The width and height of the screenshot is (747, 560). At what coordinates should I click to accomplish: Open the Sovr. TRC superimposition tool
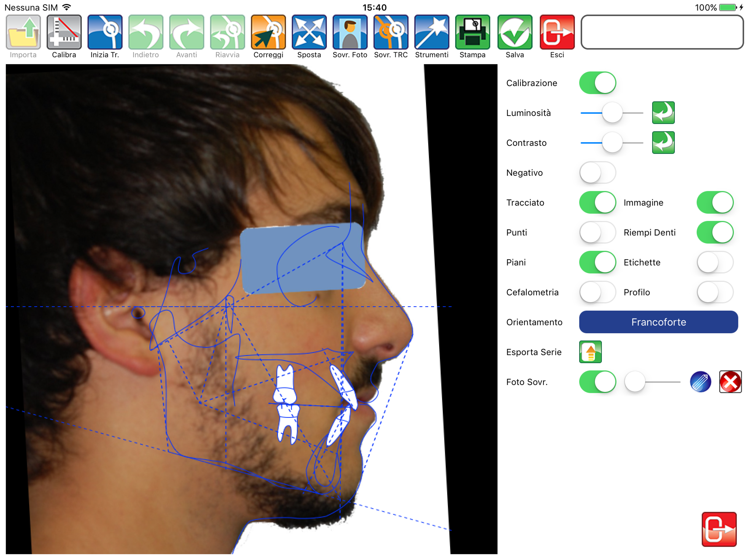391,33
